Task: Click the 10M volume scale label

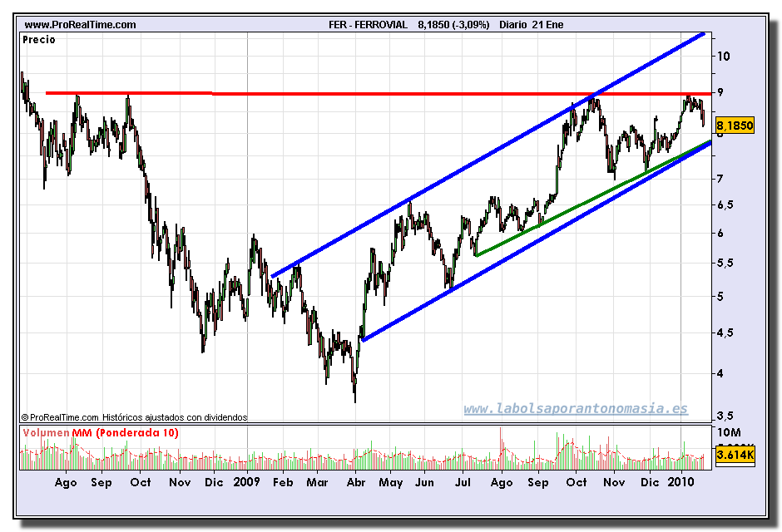Action: coord(729,432)
